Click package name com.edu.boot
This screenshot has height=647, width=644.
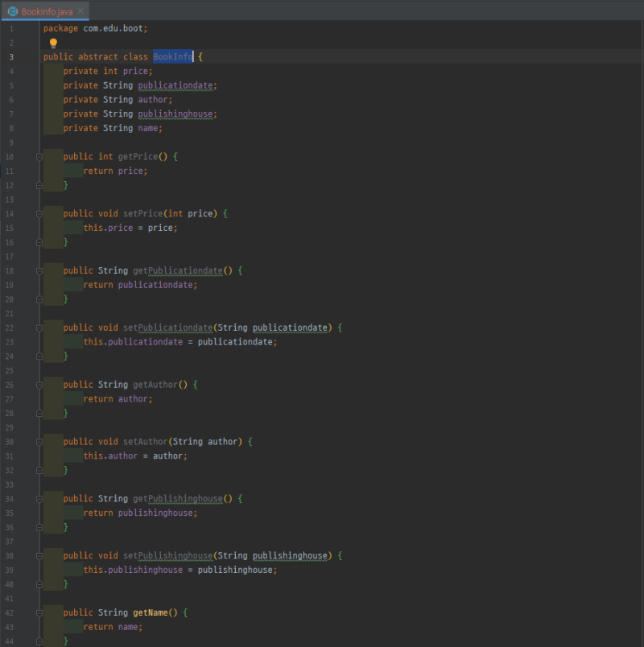pyautogui.click(x=113, y=28)
